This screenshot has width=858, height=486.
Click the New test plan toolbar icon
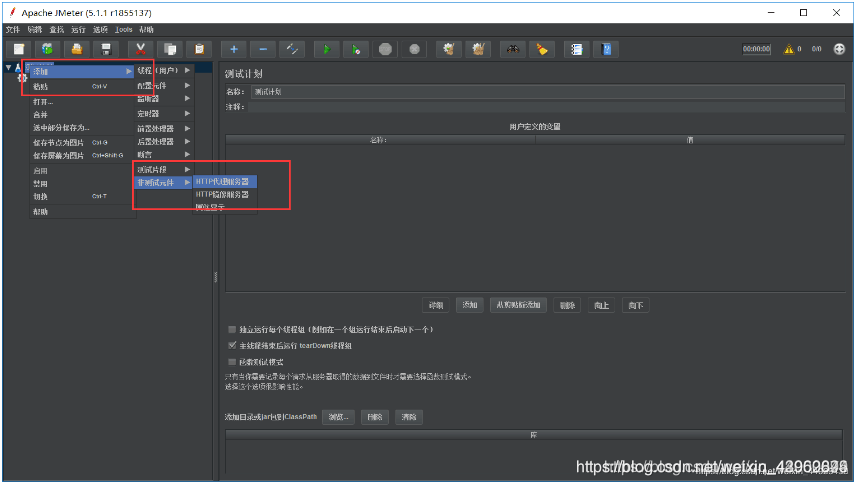click(19, 49)
